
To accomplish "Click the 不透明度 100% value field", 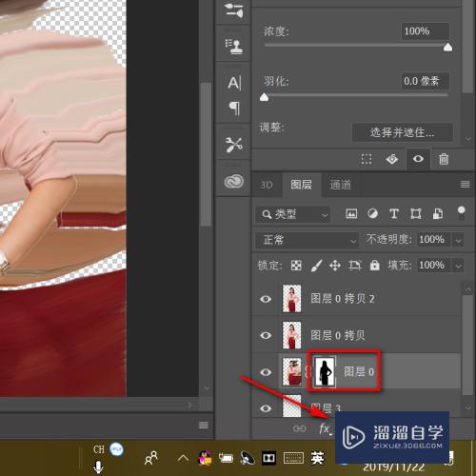I will click(433, 240).
